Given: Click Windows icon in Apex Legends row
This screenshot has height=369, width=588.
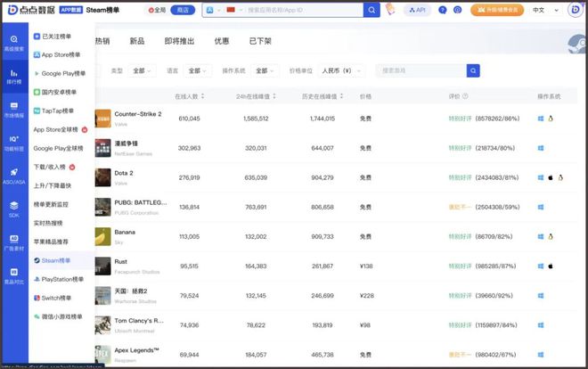Looking at the screenshot, I should (x=541, y=355).
